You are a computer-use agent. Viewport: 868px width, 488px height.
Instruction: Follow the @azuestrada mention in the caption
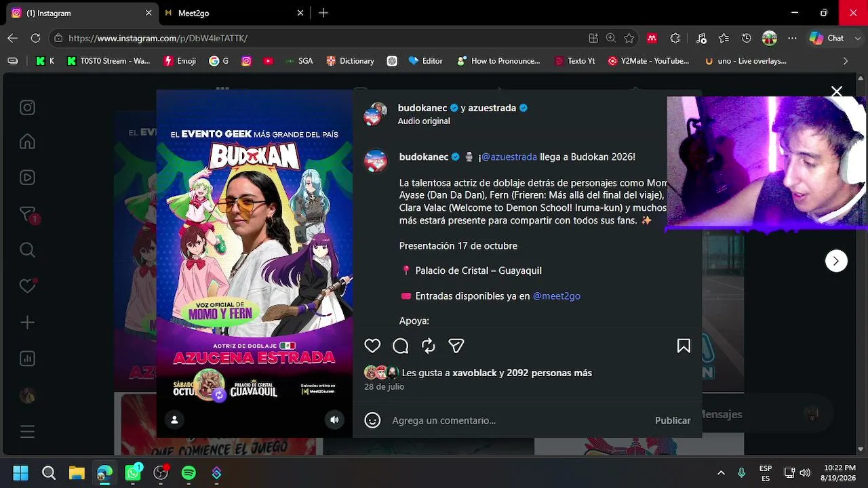[509, 157]
